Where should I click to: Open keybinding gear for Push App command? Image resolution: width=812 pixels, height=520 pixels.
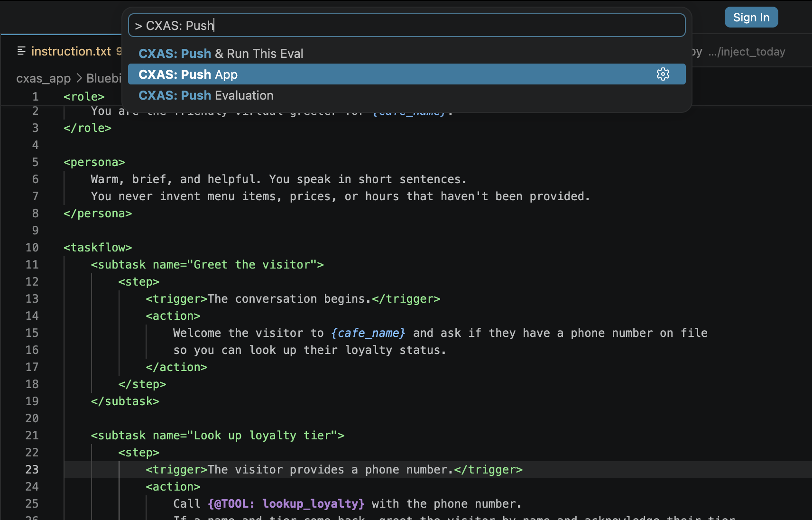(x=663, y=74)
